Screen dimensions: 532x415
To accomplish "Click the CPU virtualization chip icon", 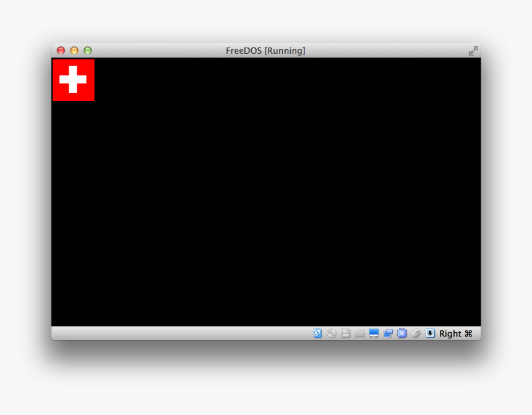I will click(402, 333).
